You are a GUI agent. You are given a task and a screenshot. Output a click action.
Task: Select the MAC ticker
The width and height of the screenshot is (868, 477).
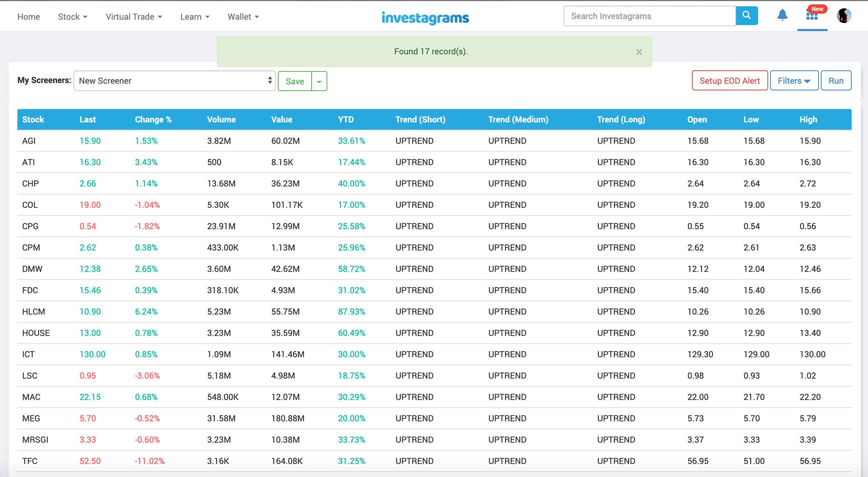click(x=31, y=397)
